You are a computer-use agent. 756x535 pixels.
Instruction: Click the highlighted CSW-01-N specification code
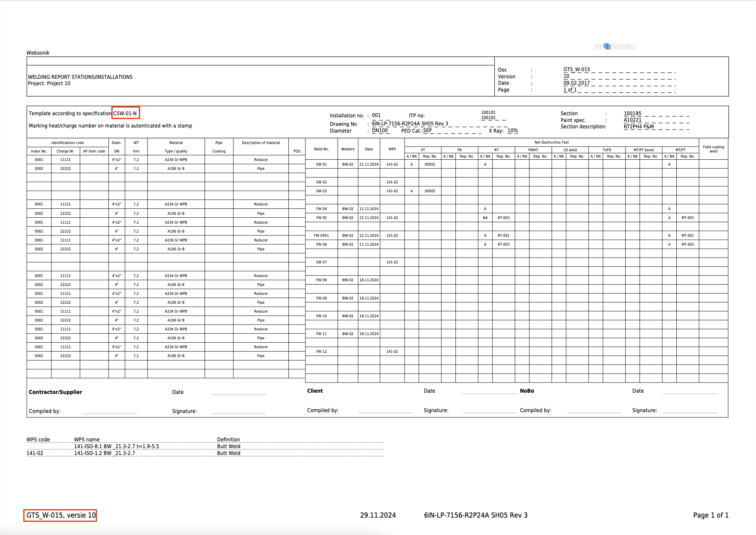[x=125, y=113]
